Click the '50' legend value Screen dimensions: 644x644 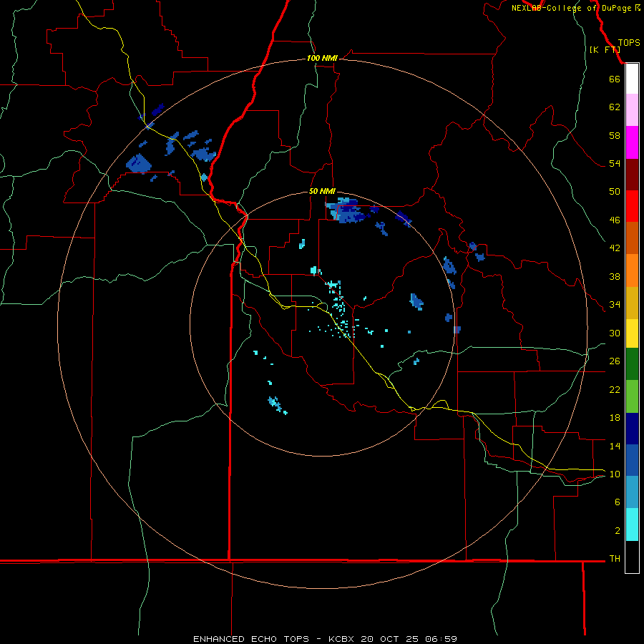point(615,192)
